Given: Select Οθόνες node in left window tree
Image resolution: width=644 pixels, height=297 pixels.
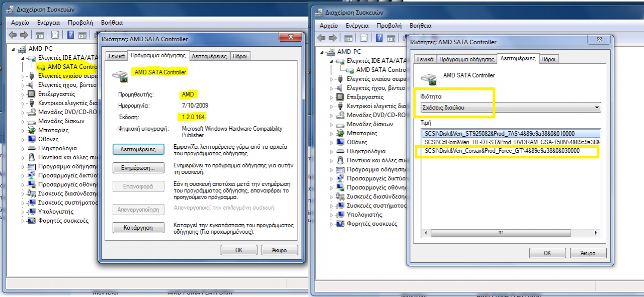Looking at the screenshot, I should coord(48,139).
